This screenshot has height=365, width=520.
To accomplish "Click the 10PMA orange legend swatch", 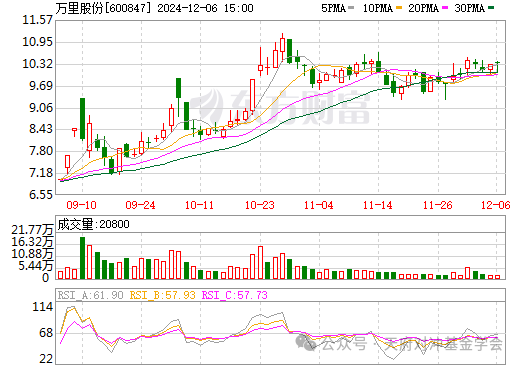I will 399,8.
